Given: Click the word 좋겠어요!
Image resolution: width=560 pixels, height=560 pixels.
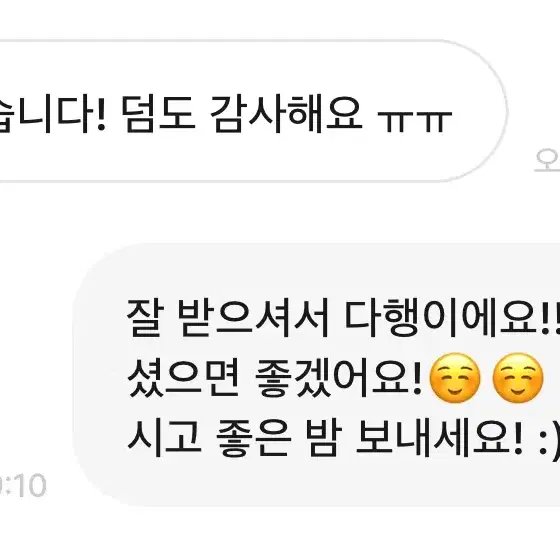Looking at the screenshot, I should click(x=339, y=378).
